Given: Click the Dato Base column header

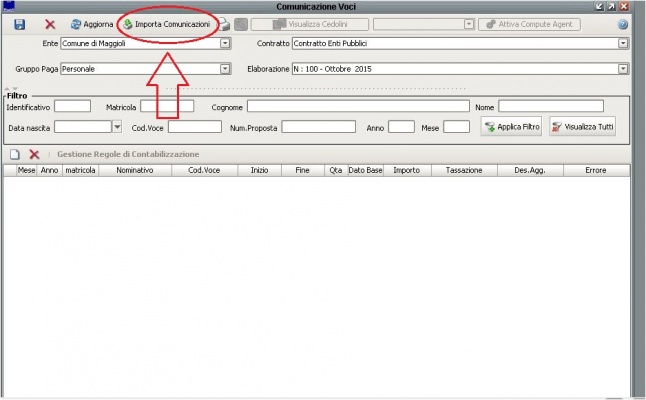Looking at the screenshot, I should click(x=365, y=170).
